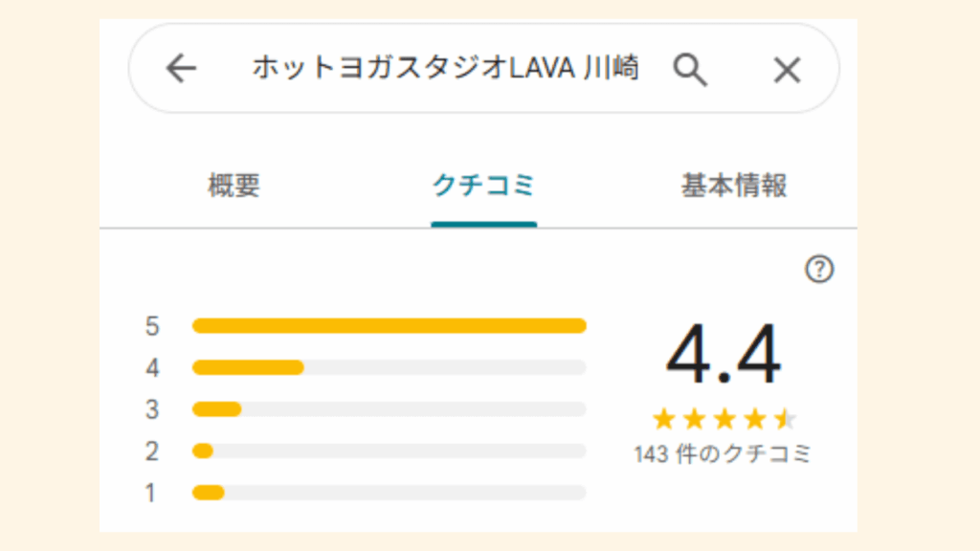The width and height of the screenshot is (980, 551).
Task: Click the 3-star rating bar
Action: [389, 409]
